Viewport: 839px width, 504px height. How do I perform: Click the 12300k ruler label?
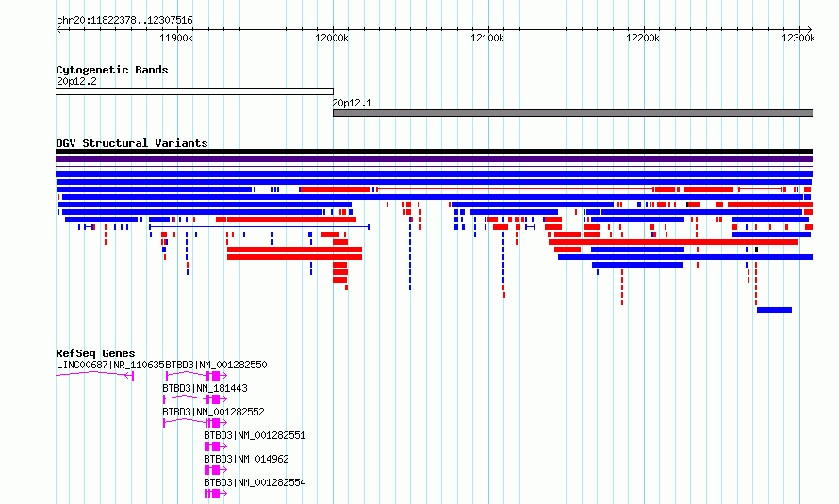[798, 38]
